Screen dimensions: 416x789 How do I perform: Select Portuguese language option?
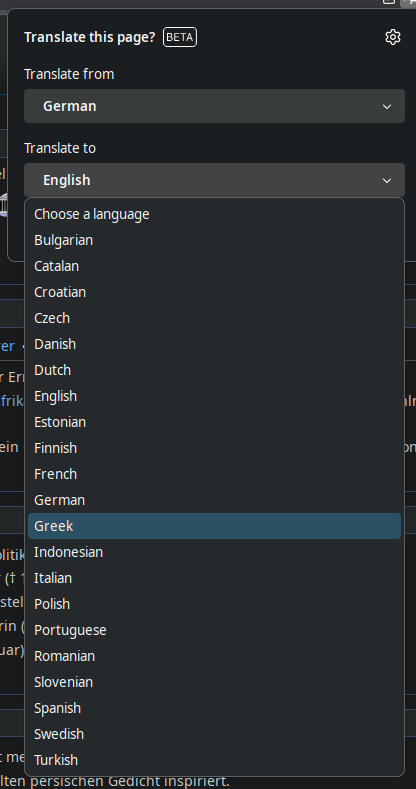[214, 630]
